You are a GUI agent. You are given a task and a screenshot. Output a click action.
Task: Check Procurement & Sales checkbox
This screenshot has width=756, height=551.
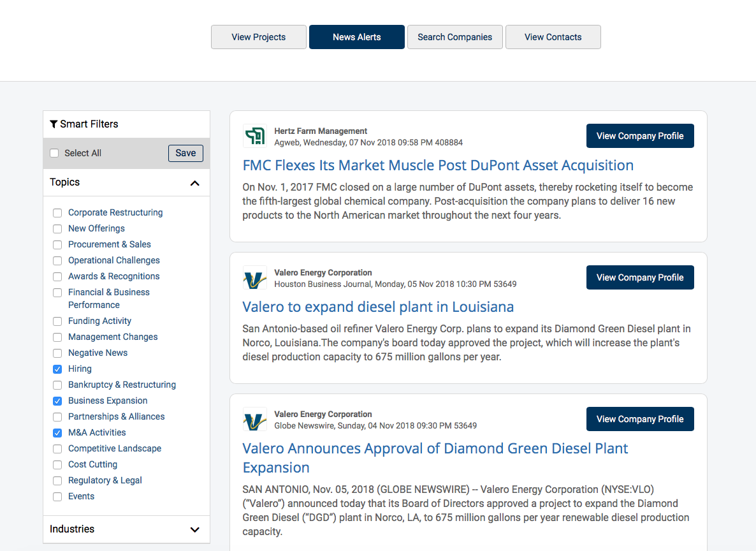click(x=57, y=245)
